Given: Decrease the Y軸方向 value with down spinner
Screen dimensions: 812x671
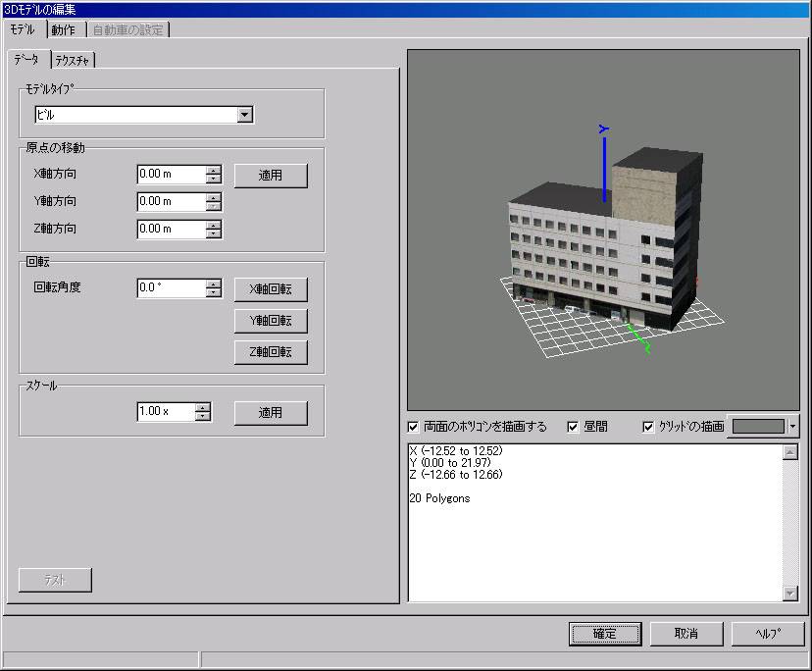Looking at the screenshot, I should coord(214,206).
